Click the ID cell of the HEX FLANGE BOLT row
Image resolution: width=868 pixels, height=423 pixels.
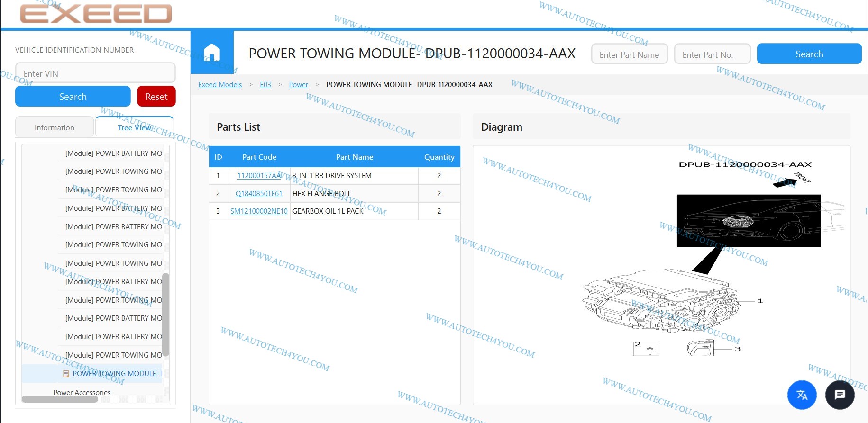(x=218, y=194)
